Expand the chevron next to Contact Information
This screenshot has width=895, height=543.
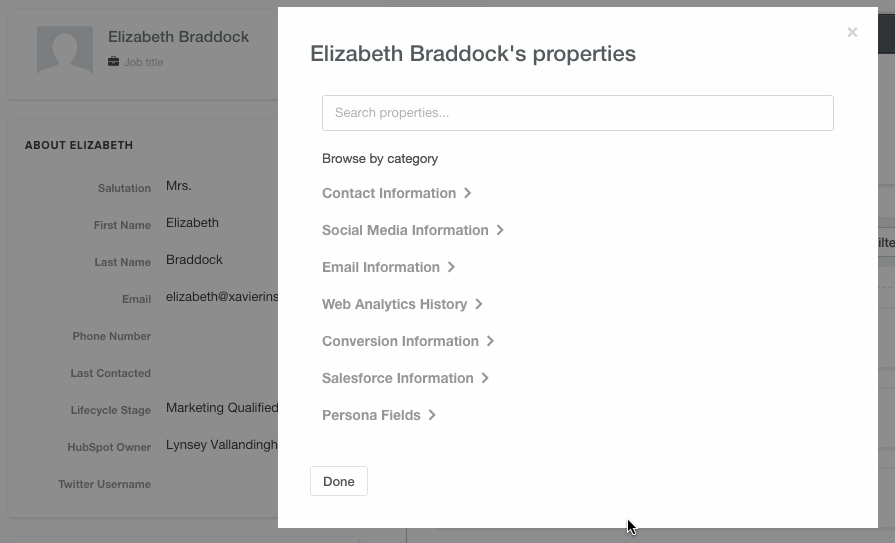click(x=467, y=193)
